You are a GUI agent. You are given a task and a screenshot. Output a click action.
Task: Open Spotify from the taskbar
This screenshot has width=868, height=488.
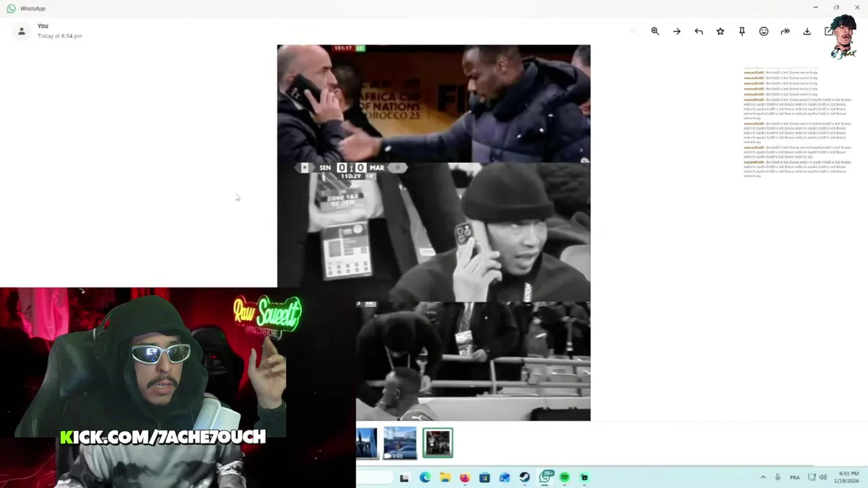[564, 478]
